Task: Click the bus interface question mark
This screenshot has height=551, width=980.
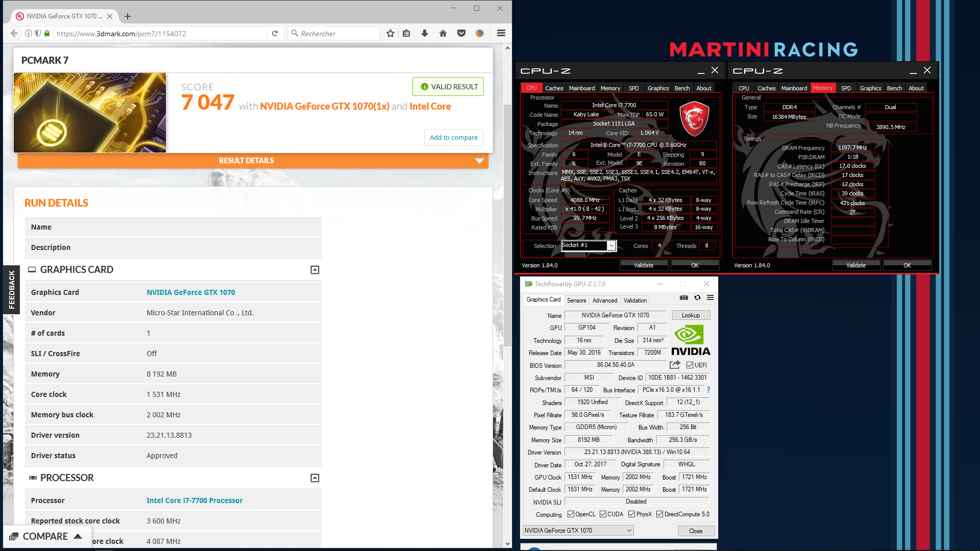Action: (708, 390)
